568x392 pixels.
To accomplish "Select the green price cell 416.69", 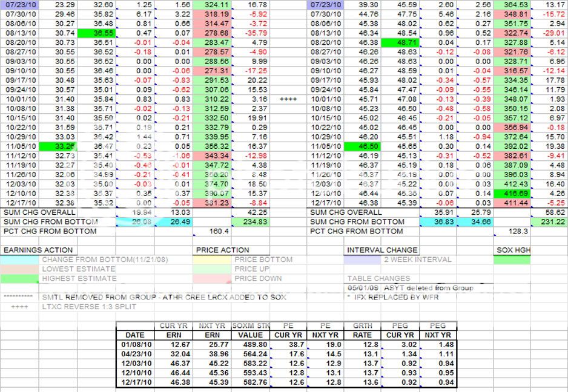I will point(513,193).
